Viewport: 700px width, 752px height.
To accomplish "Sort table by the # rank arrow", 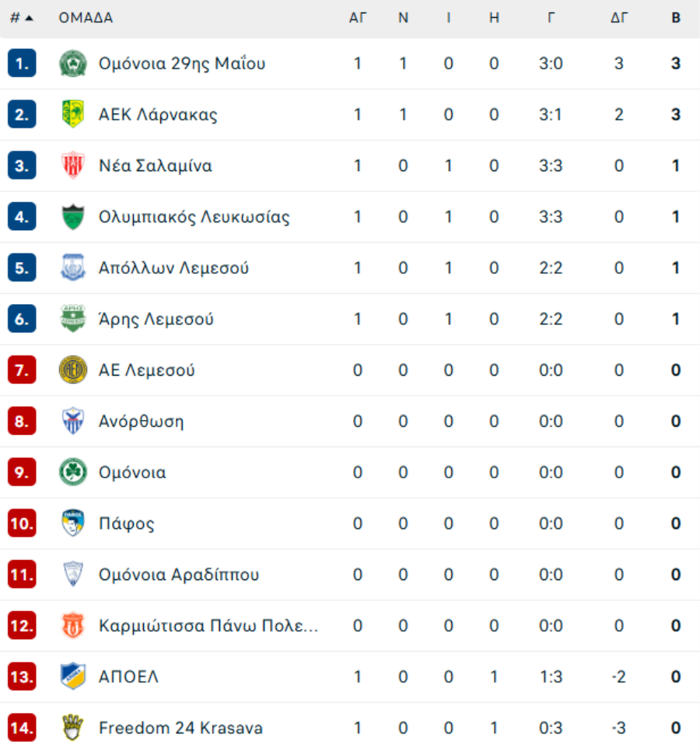I will (29, 18).
